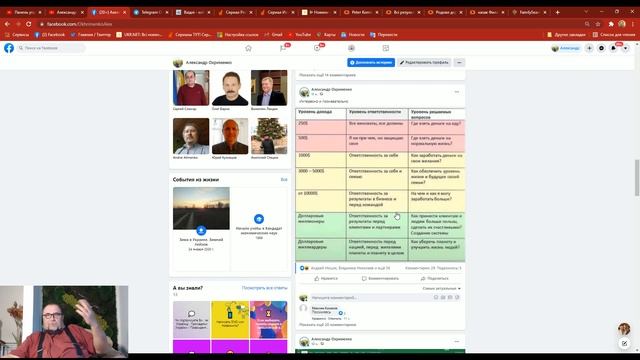
Task: Open Chrome profile avatar
Action: [x=622, y=24]
